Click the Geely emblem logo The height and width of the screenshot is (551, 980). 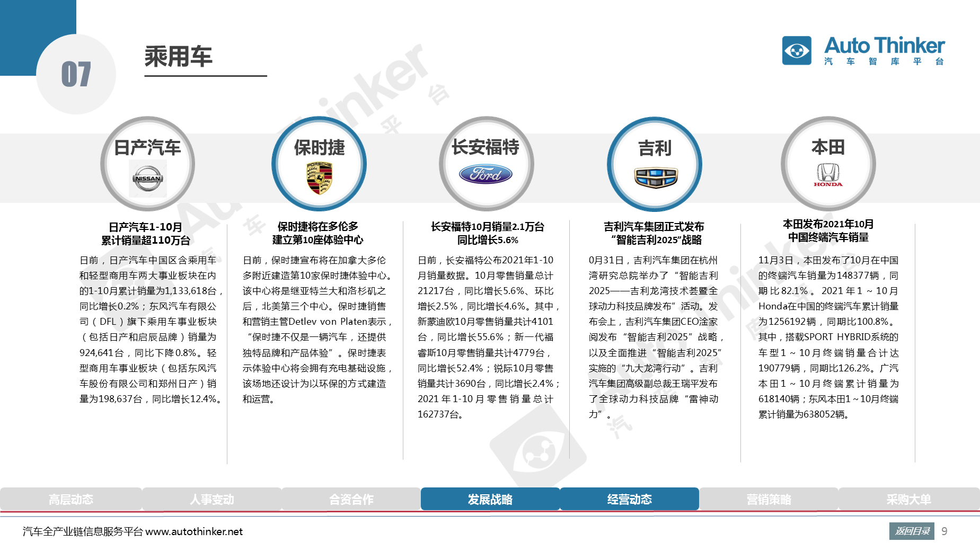[x=656, y=177]
